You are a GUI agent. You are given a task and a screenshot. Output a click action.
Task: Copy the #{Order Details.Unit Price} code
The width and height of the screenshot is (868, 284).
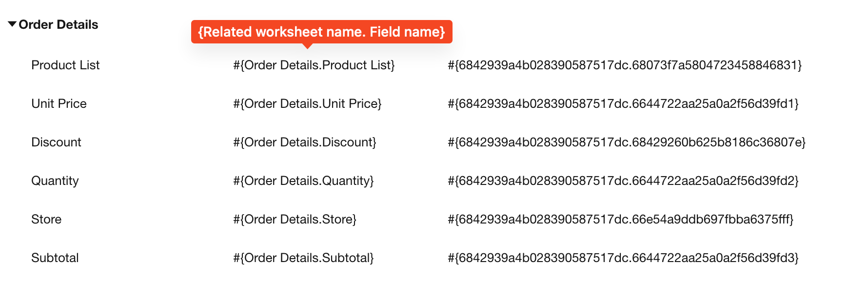point(307,103)
